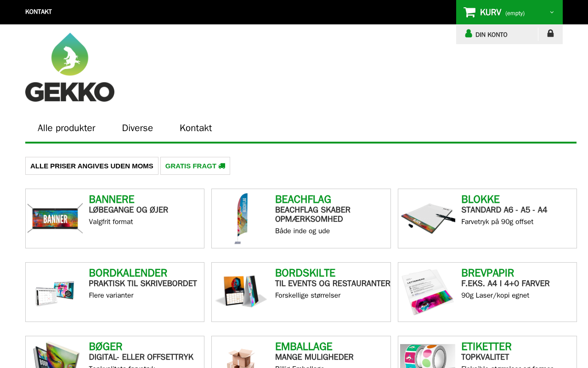Click the free shipping truck icon
The width and height of the screenshot is (588, 368).
(222, 166)
